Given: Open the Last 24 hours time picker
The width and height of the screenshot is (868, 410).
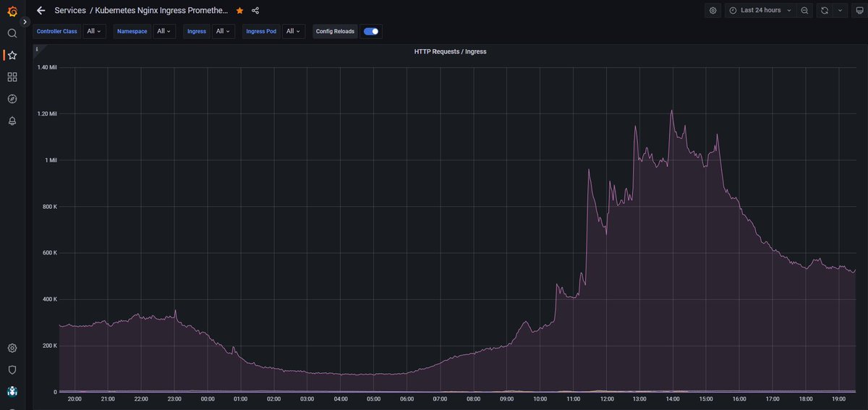Looking at the screenshot, I should point(759,10).
